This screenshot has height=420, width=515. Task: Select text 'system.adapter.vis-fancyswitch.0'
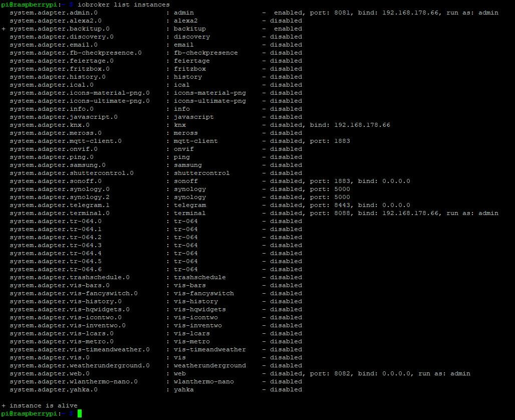(74, 293)
